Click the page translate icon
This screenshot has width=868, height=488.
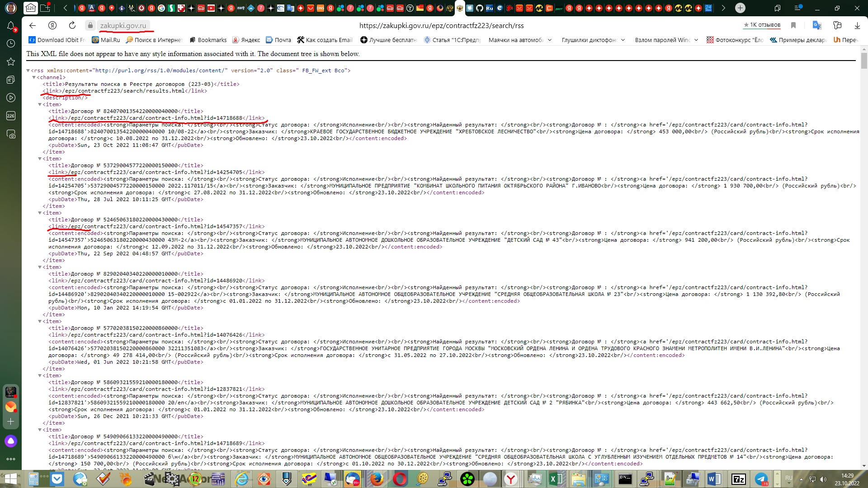pos(816,26)
